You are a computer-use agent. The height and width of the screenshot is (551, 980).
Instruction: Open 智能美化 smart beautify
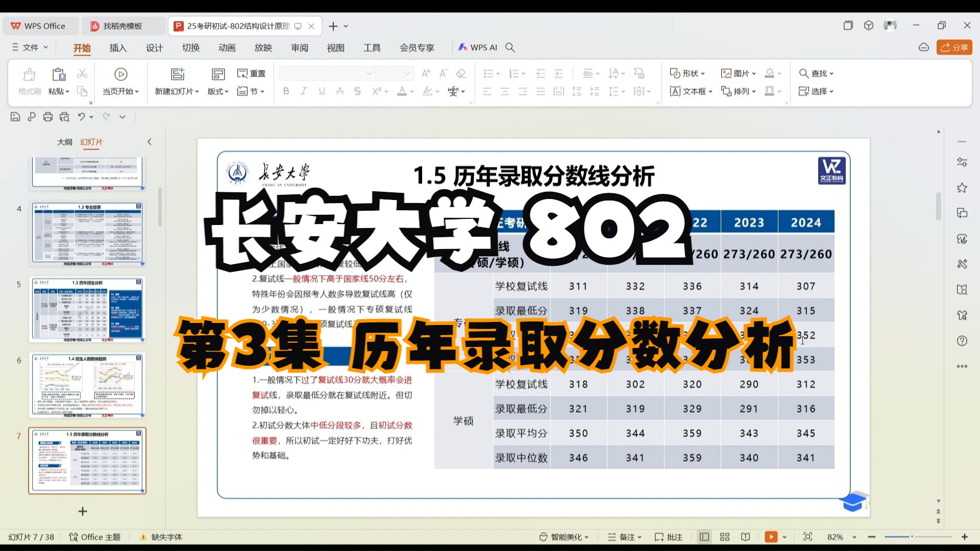[x=564, y=537]
